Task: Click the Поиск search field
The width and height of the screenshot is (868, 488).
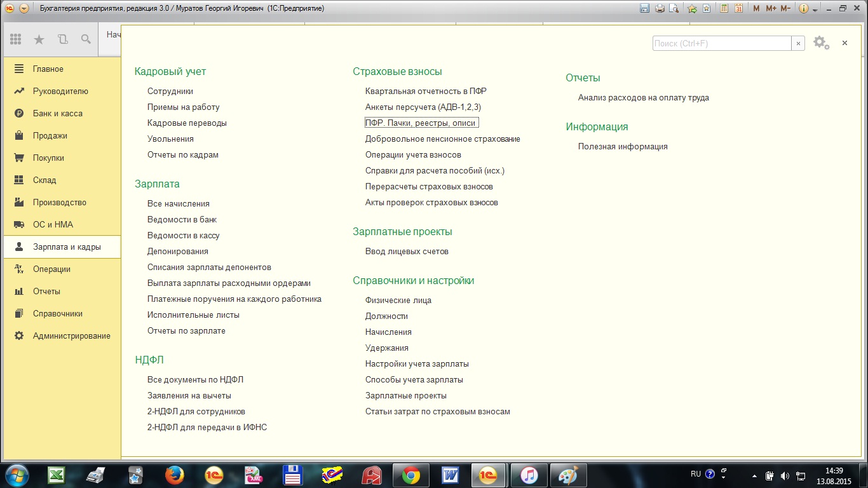Action: [721, 43]
